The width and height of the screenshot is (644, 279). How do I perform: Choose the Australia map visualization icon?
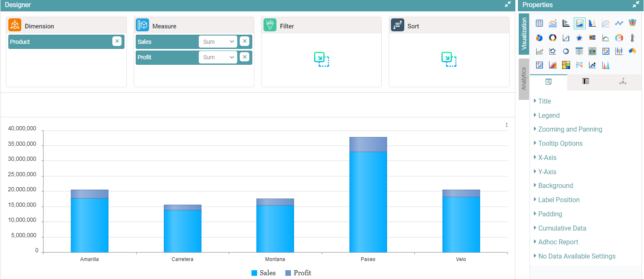coord(632,51)
